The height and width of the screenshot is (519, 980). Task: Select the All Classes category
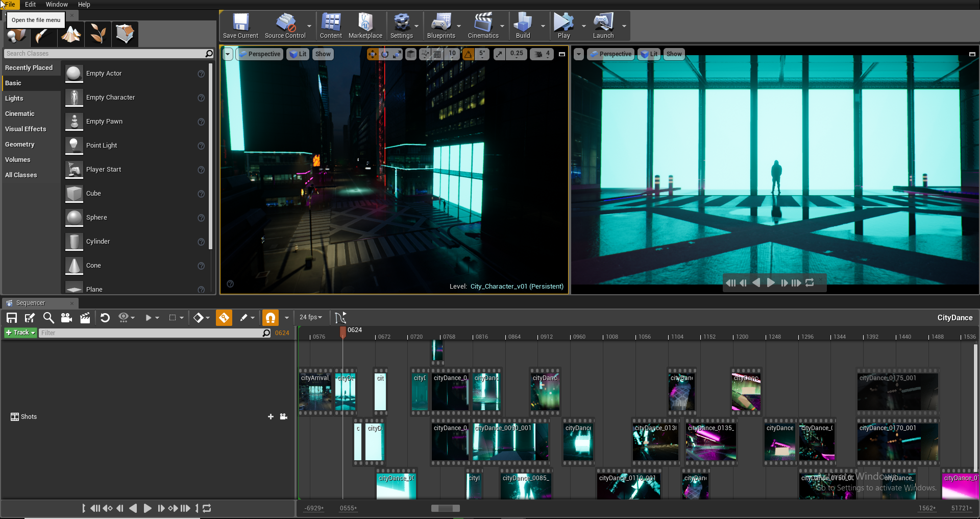(31, 175)
